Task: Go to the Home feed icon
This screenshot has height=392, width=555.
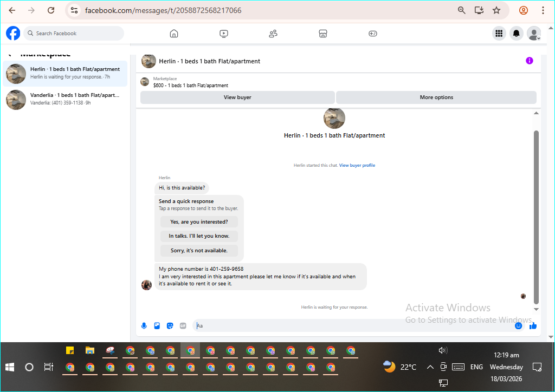Action: (x=174, y=34)
